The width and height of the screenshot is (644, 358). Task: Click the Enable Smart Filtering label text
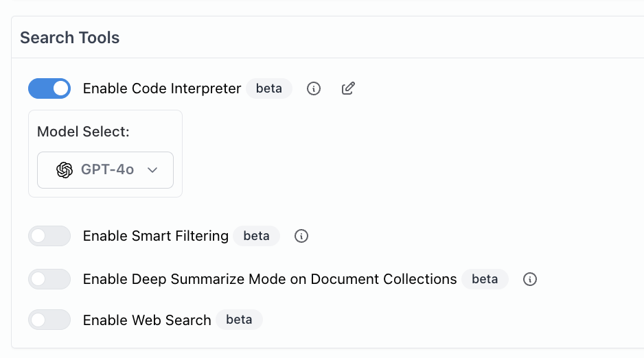coord(156,236)
